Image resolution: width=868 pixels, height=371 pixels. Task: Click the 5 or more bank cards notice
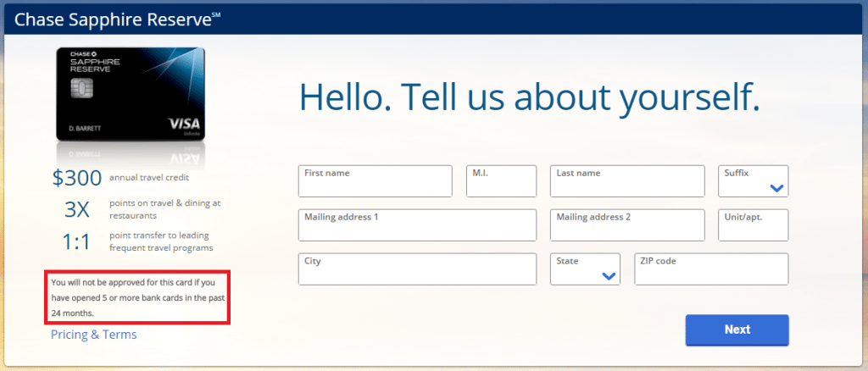point(137,297)
